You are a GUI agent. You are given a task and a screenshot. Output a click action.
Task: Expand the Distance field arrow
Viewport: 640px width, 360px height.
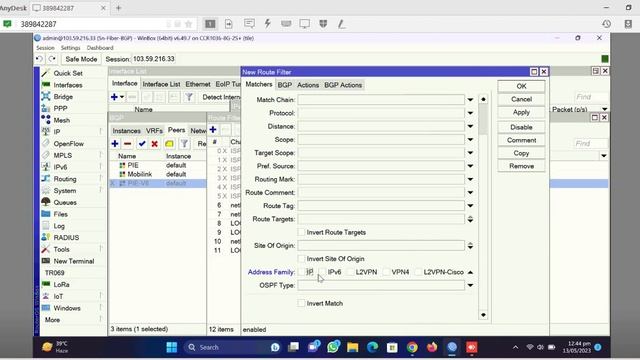click(x=470, y=126)
